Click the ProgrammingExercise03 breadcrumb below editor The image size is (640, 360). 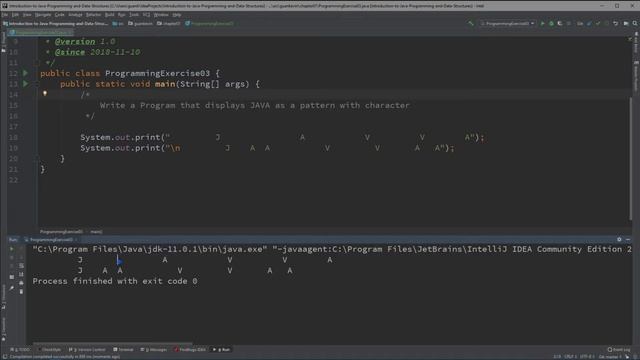click(61, 232)
